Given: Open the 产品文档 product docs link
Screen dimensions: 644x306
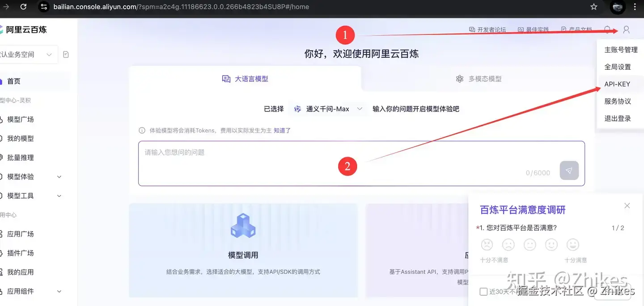Looking at the screenshot, I should (x=576, y=30).
